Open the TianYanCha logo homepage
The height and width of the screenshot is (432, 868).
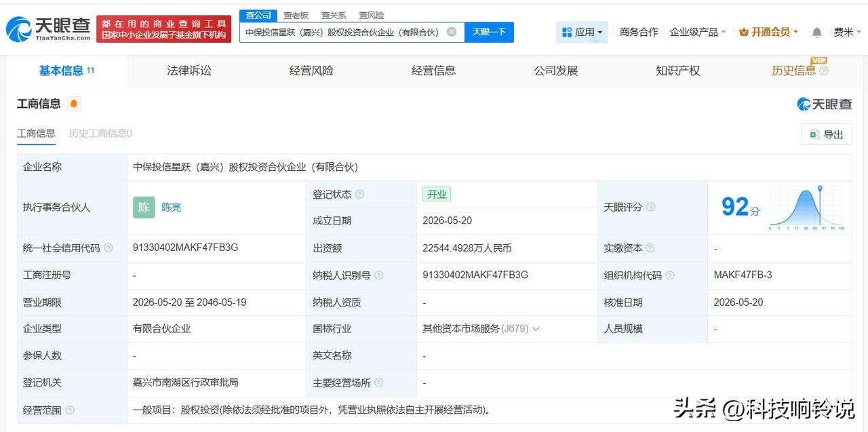[x=47, y=28]
